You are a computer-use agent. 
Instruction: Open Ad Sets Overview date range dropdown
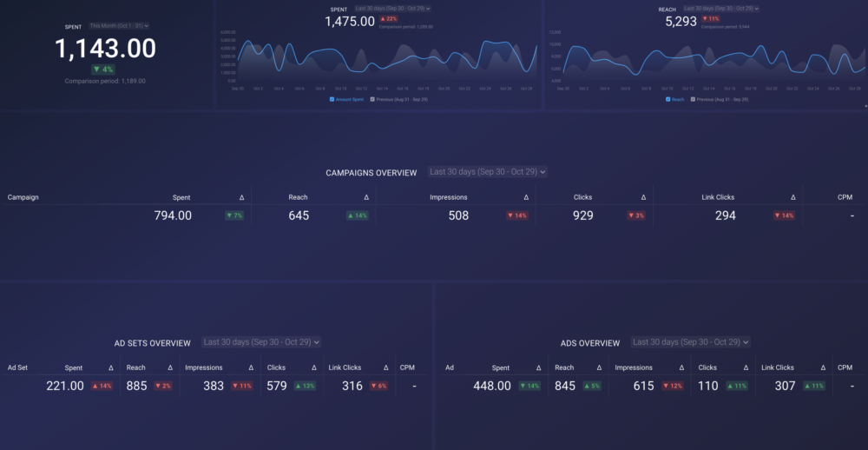[x=261, y=342]
